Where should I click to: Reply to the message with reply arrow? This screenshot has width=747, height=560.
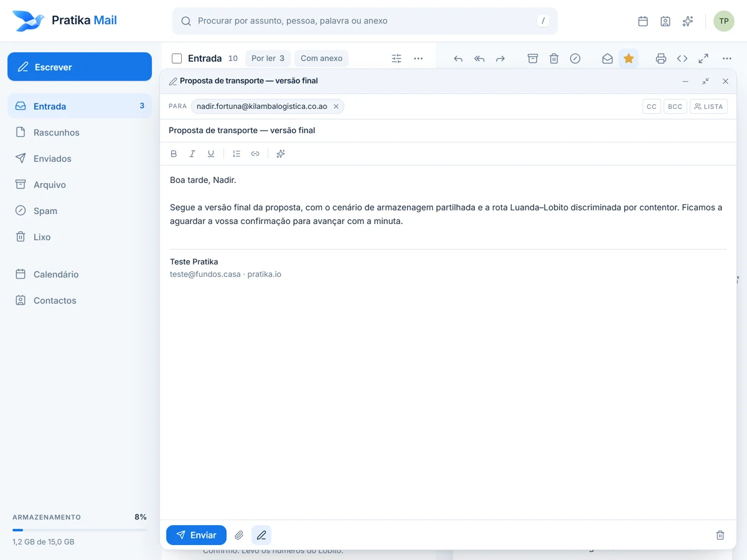pyautogui.click(x=458, y=58)
